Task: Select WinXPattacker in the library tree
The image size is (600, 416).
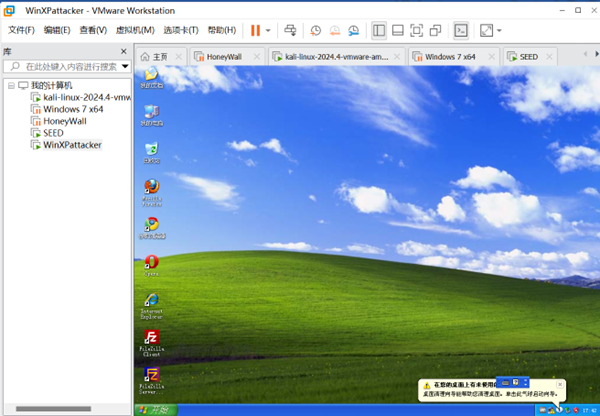Action: pyautogui.click(x=72, y=145)
